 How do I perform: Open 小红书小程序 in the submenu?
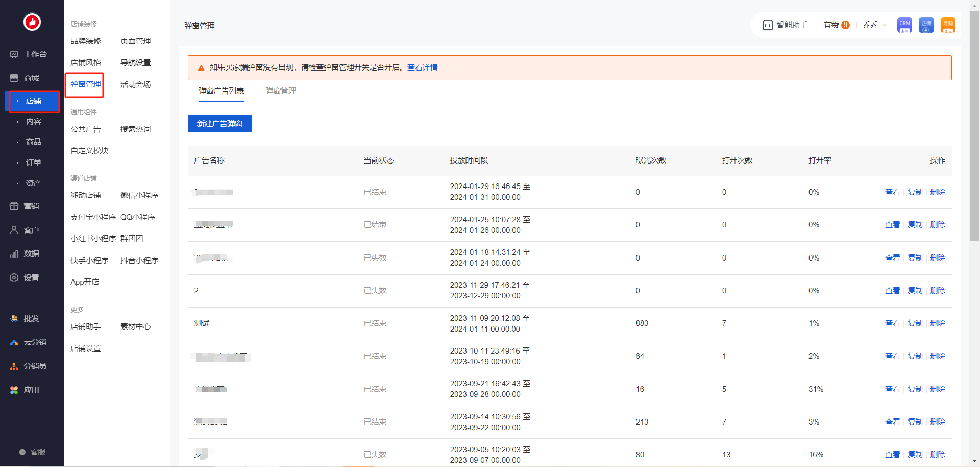(x=93, y=239)
